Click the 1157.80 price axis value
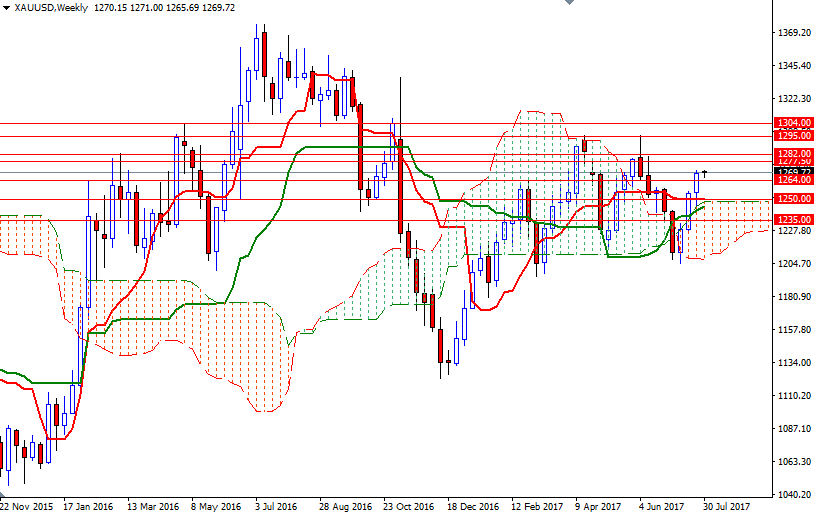The width and height of the screenshot is (814, 514). [x=794, y=330]
